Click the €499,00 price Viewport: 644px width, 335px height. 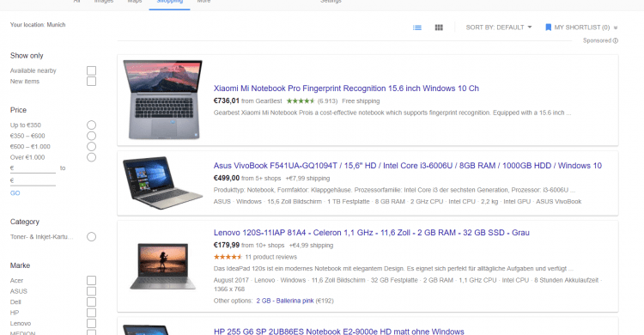[x=227, y=178]
